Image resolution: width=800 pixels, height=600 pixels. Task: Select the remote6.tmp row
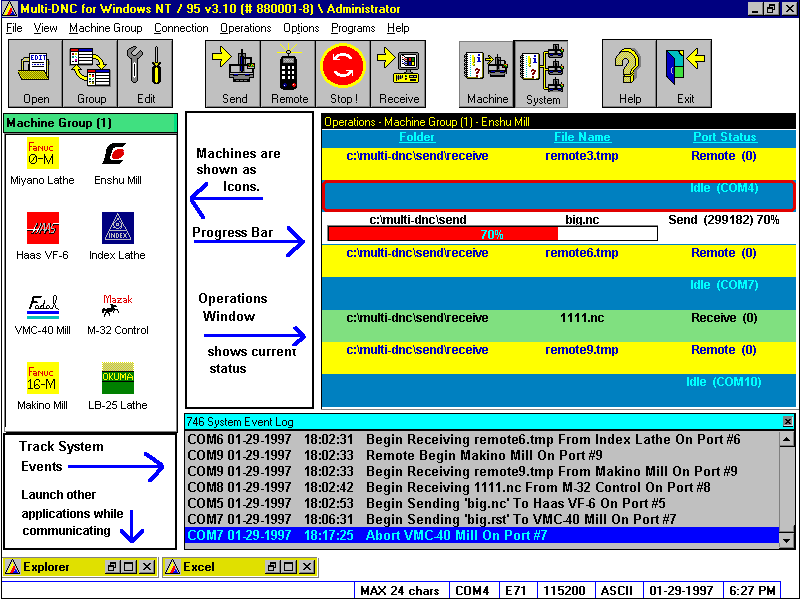(559, 261)
